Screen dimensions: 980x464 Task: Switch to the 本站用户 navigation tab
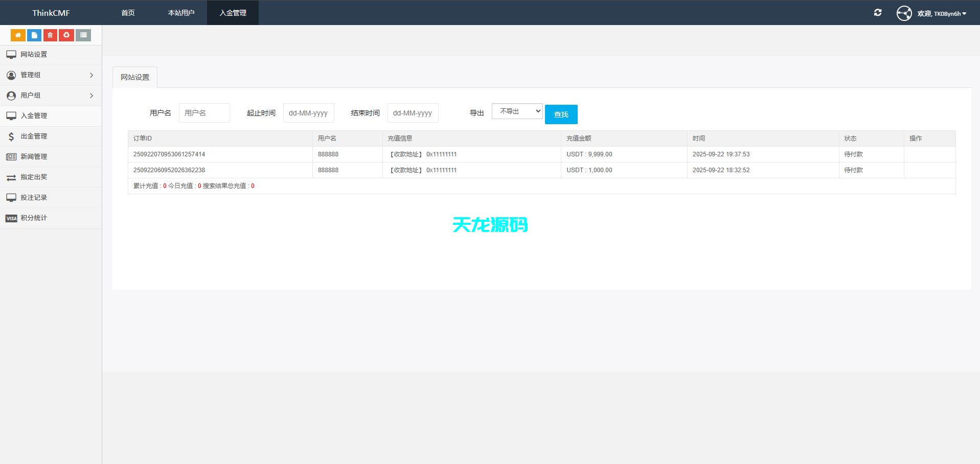(x=181, y=12)
